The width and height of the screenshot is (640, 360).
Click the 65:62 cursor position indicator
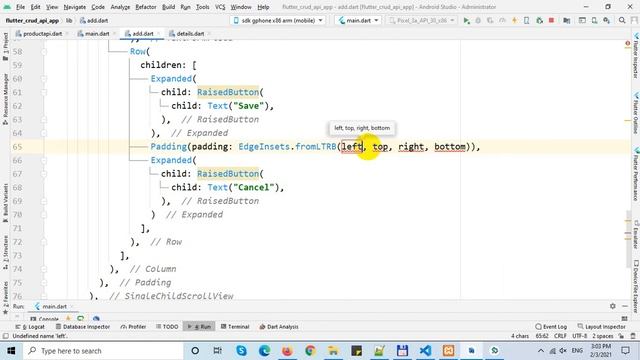542,336
